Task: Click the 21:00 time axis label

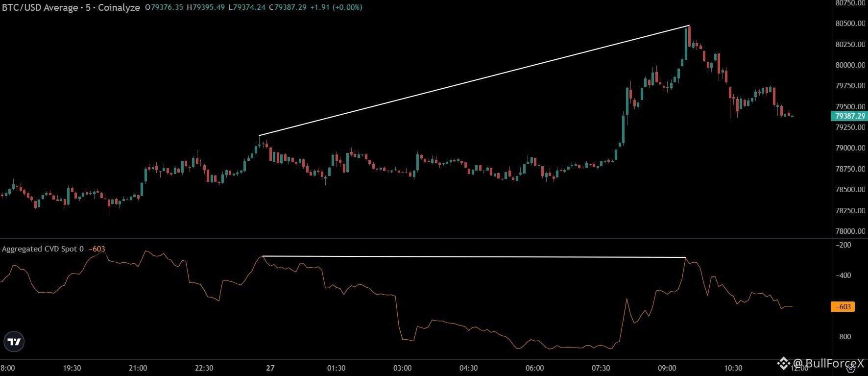Action: coord(138,368)
